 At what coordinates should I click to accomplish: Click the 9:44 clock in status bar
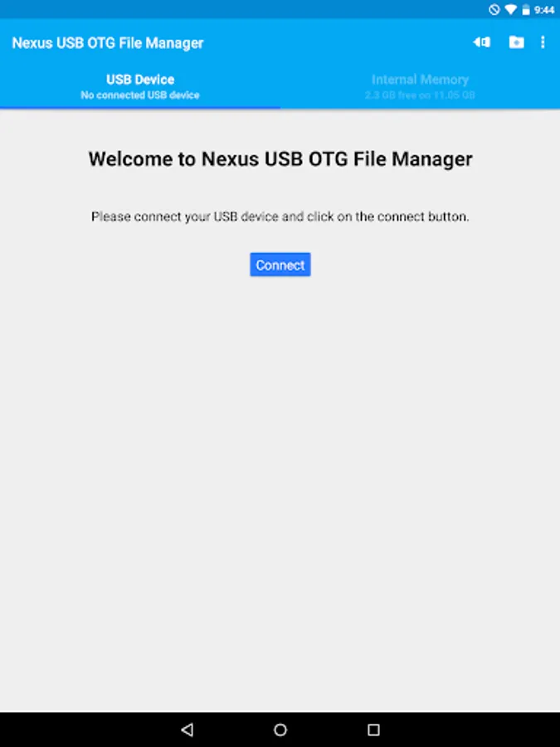[x=544, y=9]
